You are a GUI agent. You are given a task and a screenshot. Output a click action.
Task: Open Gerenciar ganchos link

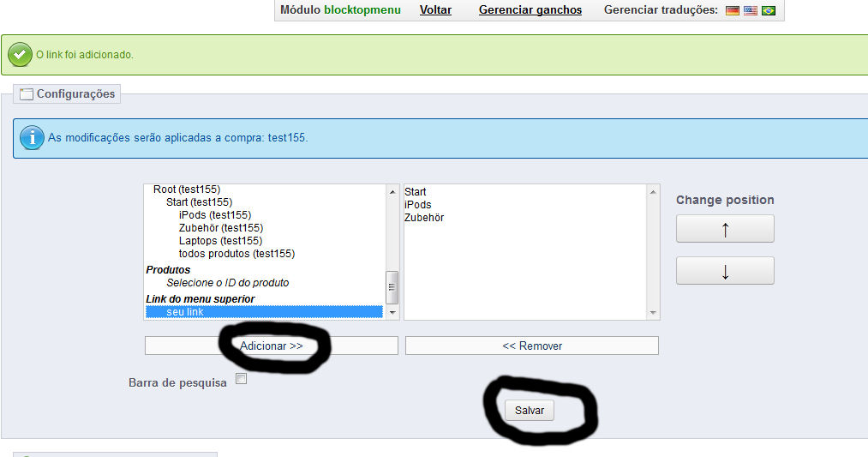pyautogui.click(x=530, y=10)
